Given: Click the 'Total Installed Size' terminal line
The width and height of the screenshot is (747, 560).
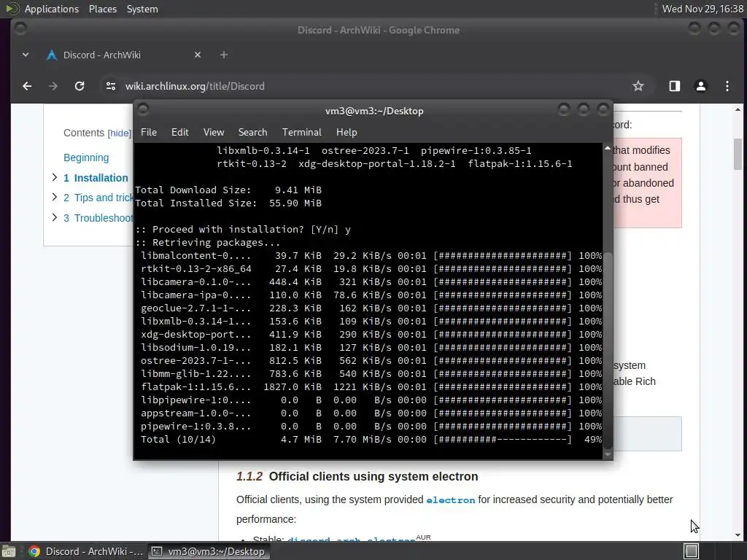Looking at the screenshot, I should [x=228, y=203].
